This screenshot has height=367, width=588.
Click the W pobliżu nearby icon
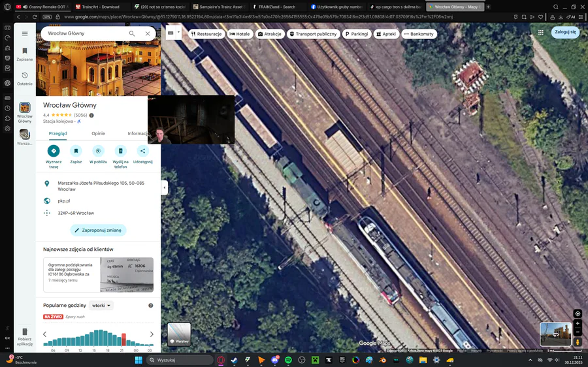pos(98,151)
